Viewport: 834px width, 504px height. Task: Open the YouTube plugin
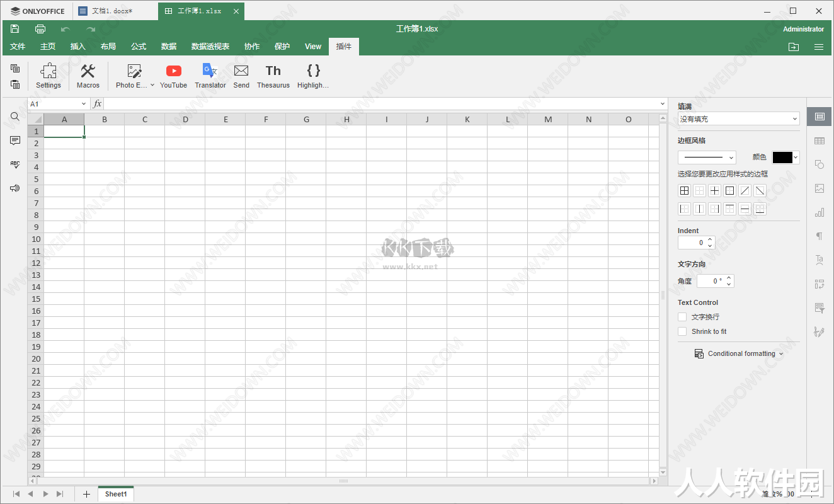[173, 76]
